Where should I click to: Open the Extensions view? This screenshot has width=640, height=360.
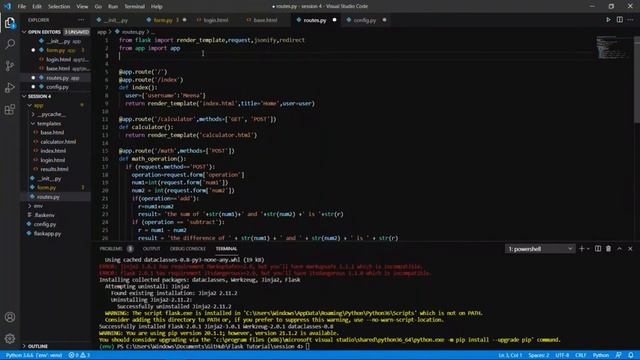pyautogui.click(x=10, y=109)
